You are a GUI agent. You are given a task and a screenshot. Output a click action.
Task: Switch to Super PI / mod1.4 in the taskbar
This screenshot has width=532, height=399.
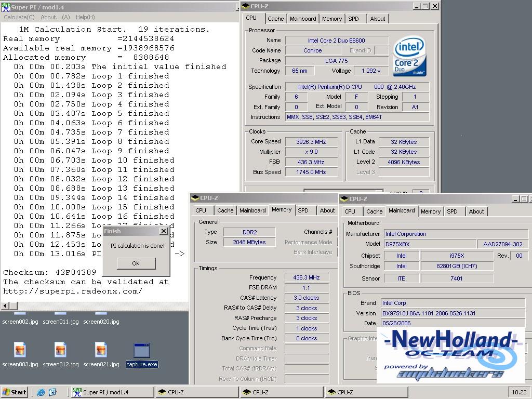click(x=113, y=392)
